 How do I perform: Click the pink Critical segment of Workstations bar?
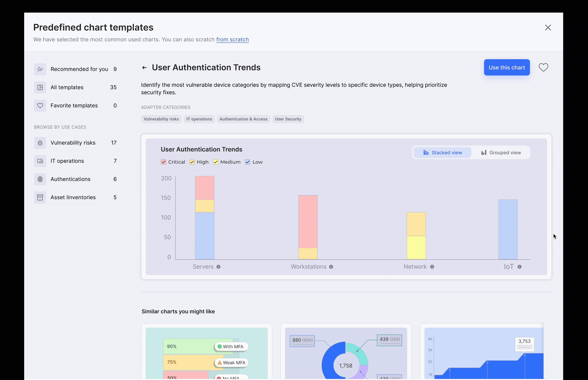click(x=308, y=222)
